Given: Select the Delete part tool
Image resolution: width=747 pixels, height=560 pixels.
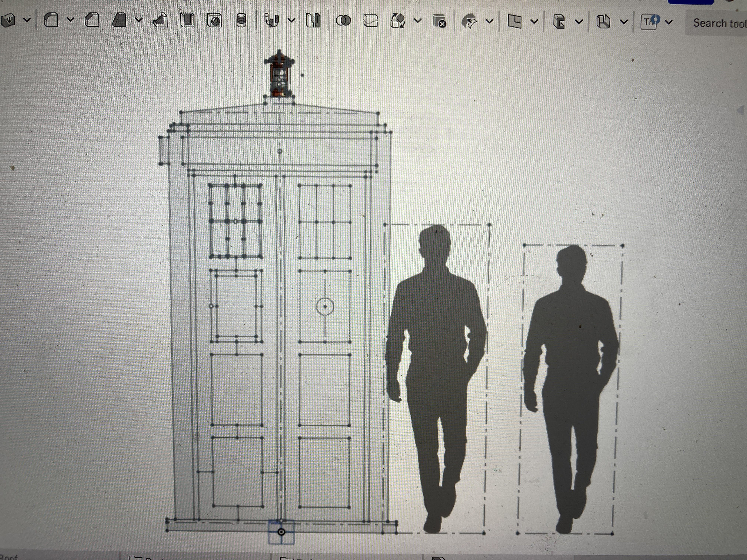Looking at the screenshot, I should click(x=440, y=21).
